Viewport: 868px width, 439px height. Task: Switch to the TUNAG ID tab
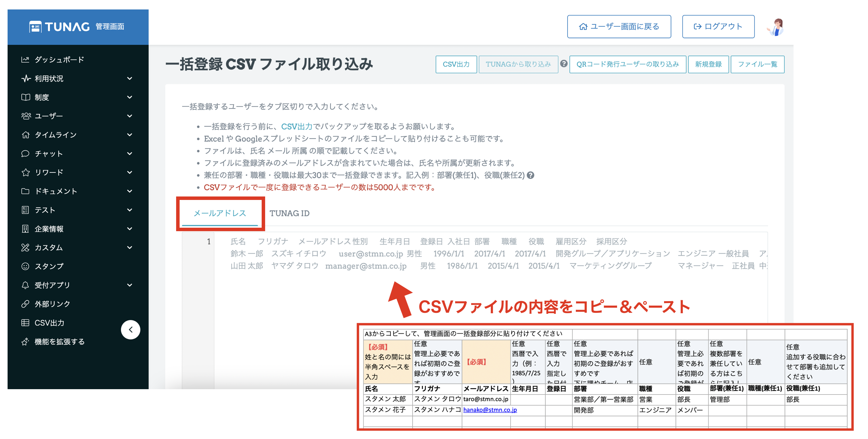(x=289, y=213)
